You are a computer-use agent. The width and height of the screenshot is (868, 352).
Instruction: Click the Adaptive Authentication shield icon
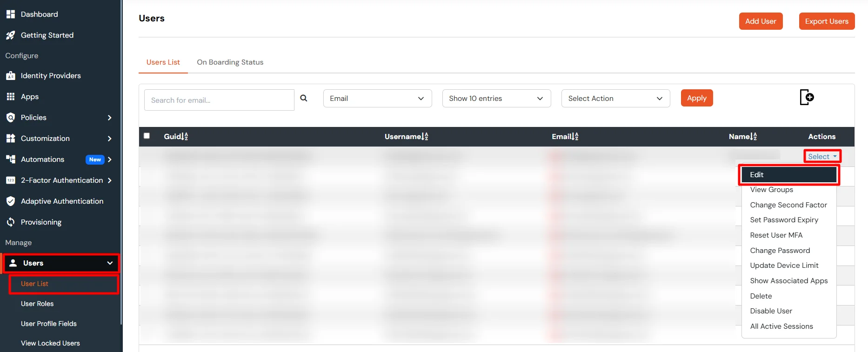(11, 201)
